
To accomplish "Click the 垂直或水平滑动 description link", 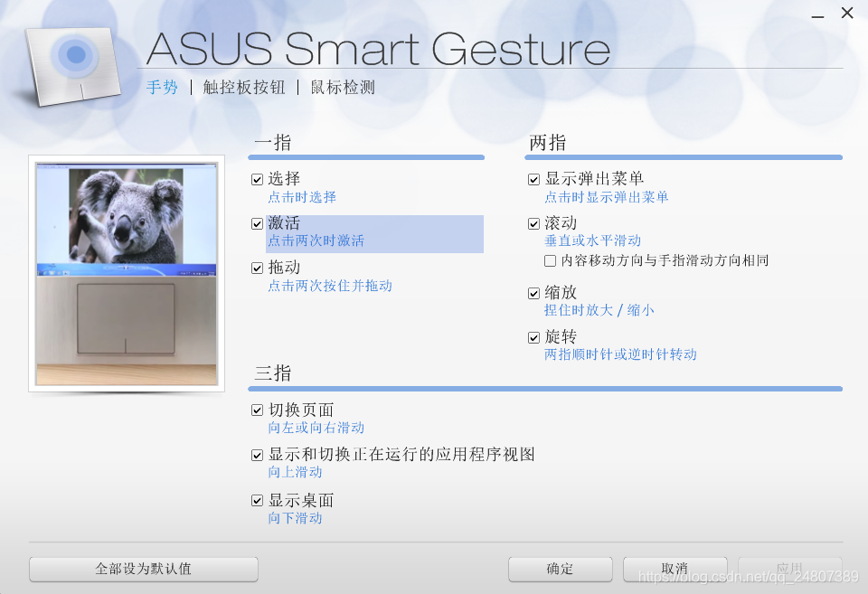I will point(592,240).
